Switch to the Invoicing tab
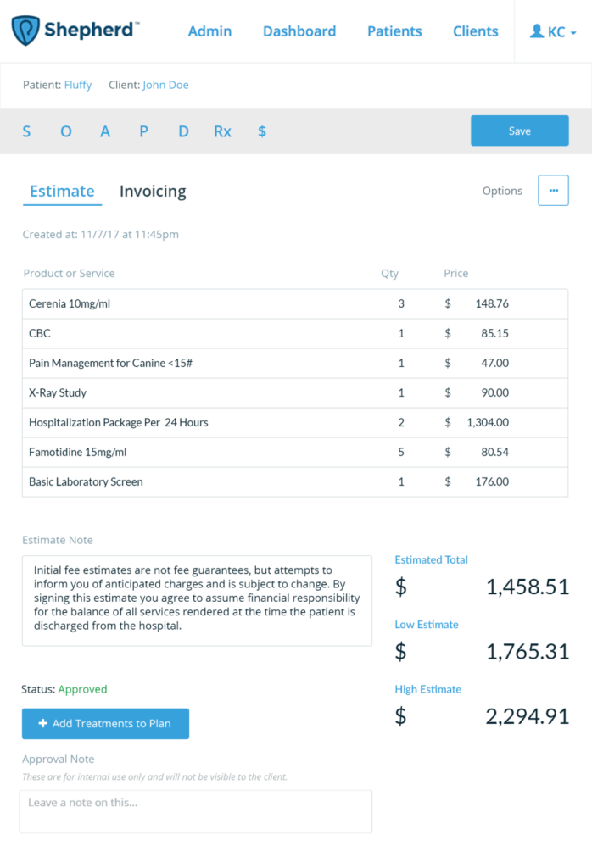The image size is (592, 868). pyautogui.click(x=153, y=191)
